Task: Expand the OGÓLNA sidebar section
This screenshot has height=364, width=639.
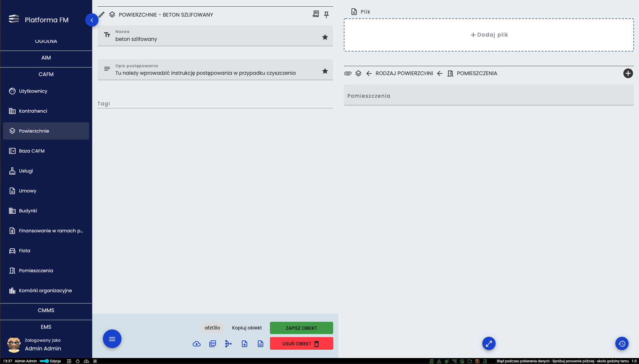Action: (x=46, y=41)
